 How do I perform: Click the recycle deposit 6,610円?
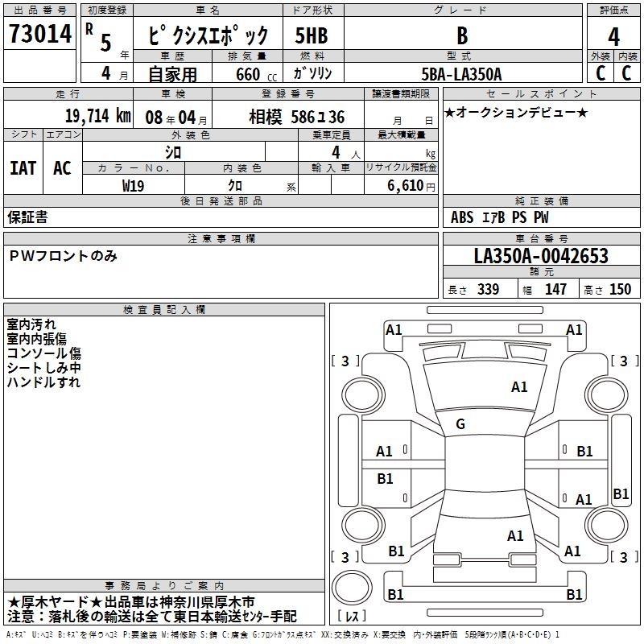pos(411,186)
